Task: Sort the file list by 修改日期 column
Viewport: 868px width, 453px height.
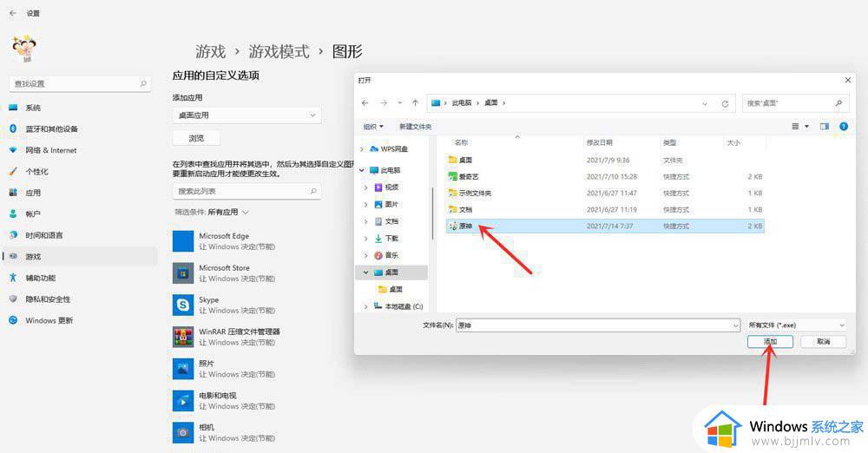Action: coord(600,143)
